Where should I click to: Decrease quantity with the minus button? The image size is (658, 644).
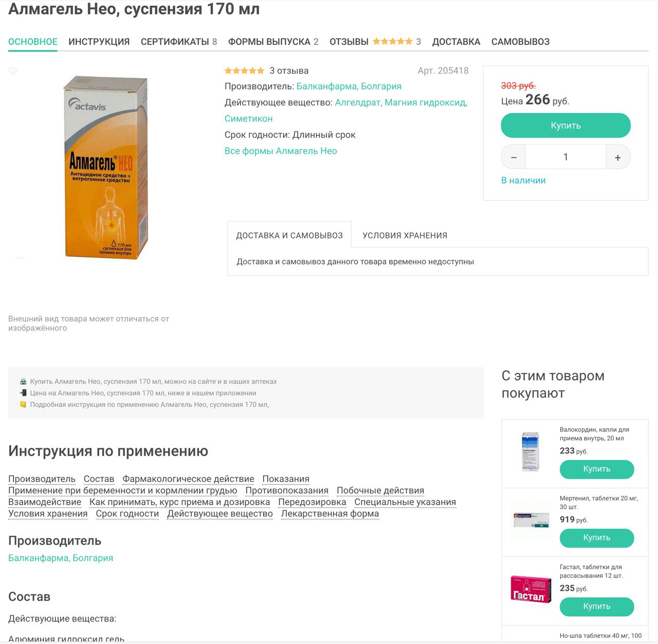(x=514, y=157)
